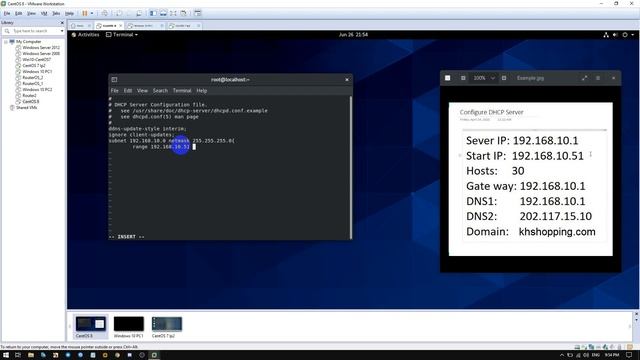
Task: Open the image viewer hamburger menu
Action: click(598, 78)
